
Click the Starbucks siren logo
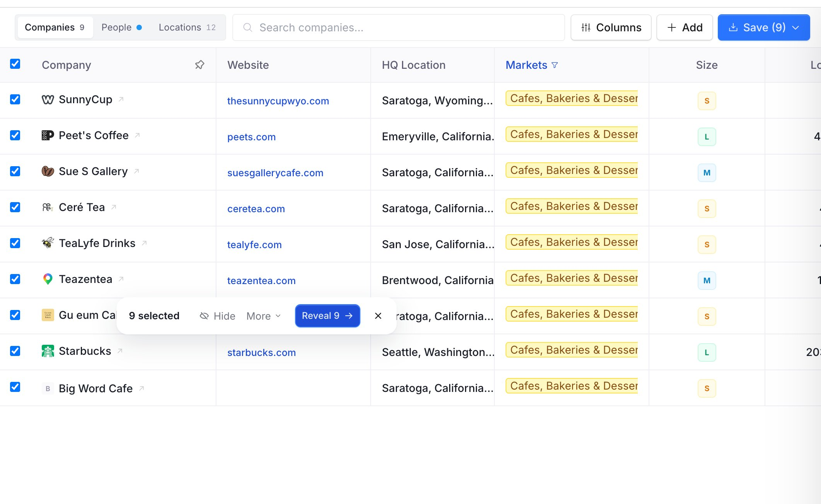click(48, 351)
